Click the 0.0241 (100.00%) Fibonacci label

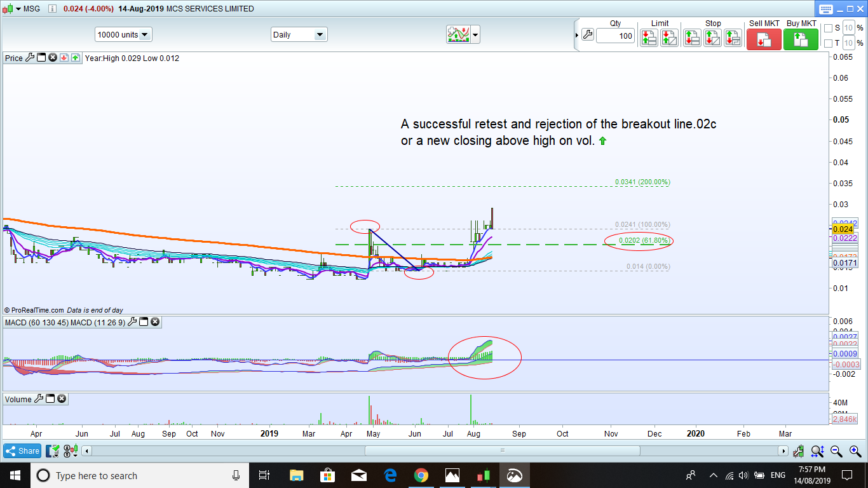[642, 225]
